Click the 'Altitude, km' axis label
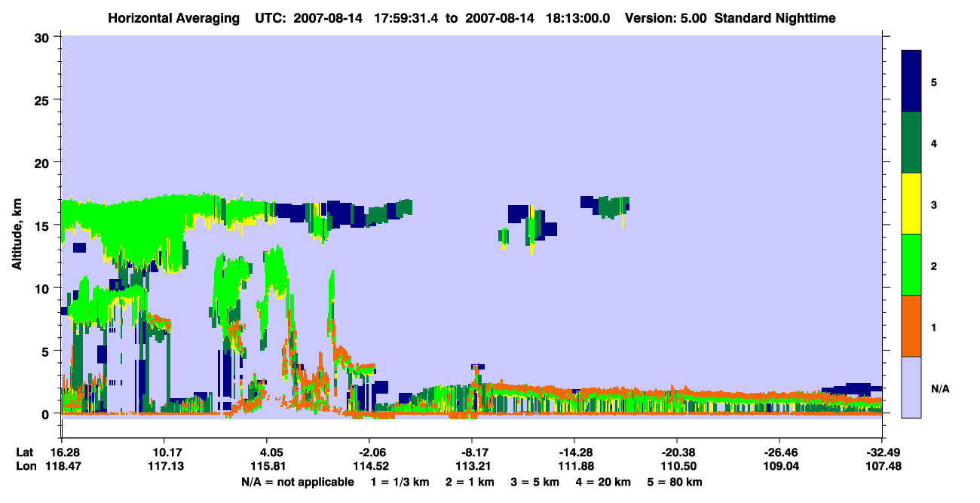This screenshot has height=503, width=980. [17, 235]
